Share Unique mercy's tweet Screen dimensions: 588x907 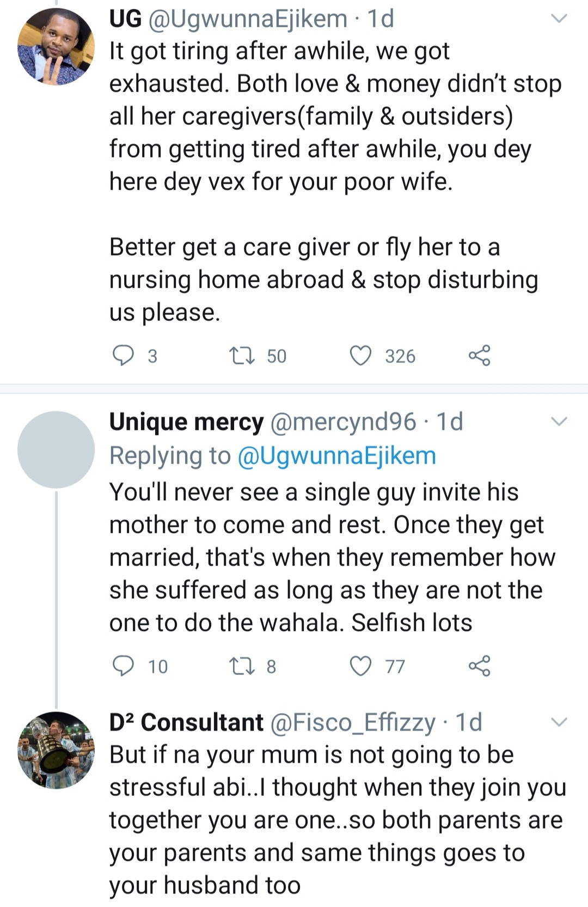pos(479,666)
